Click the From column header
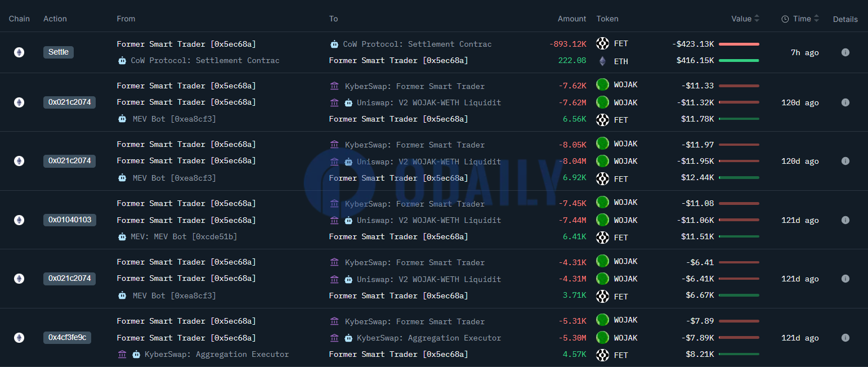Image resolution: width=868 pixels, height=367 pixels. tap(126, 19)
